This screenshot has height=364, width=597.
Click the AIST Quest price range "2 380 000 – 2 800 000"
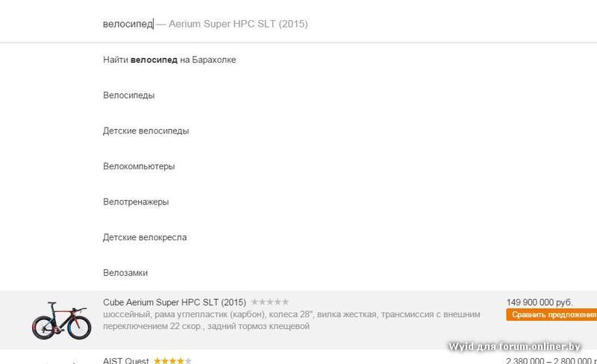pyautogui.click(x=551, y=361)
